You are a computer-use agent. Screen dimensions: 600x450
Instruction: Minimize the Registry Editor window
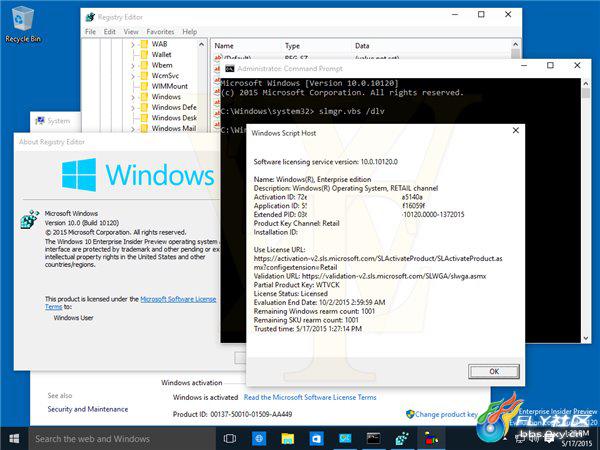[x=455, y=15]
